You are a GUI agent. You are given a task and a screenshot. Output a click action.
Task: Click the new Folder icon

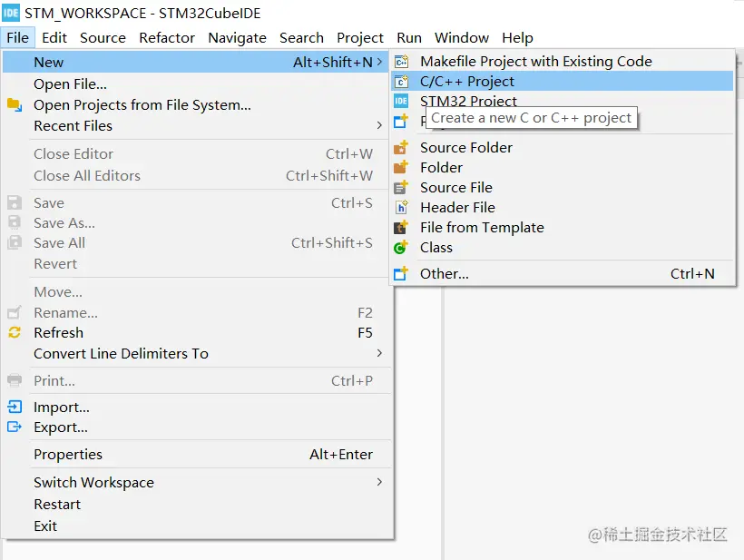pyautogui.click(x=401, y=168)
